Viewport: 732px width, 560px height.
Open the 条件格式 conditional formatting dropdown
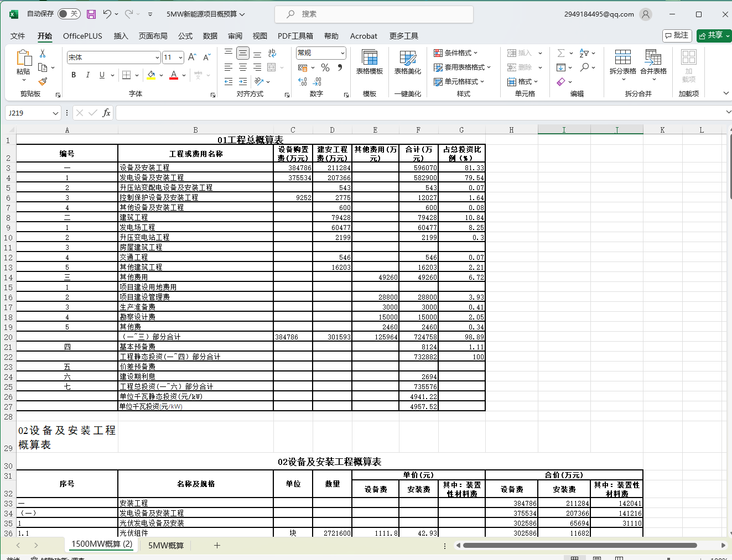coord(456,53)
